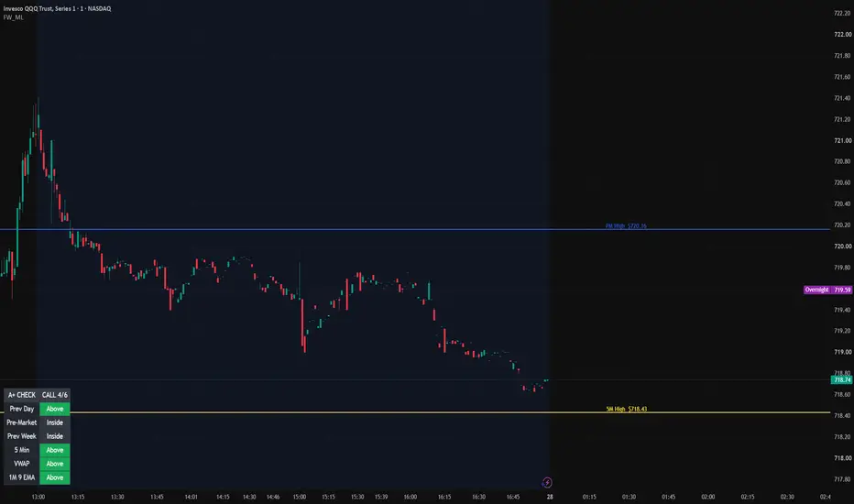The image size is (854, 504).
Task: Click the Inside cell beside Pre-Market
Action: [54, 422]
